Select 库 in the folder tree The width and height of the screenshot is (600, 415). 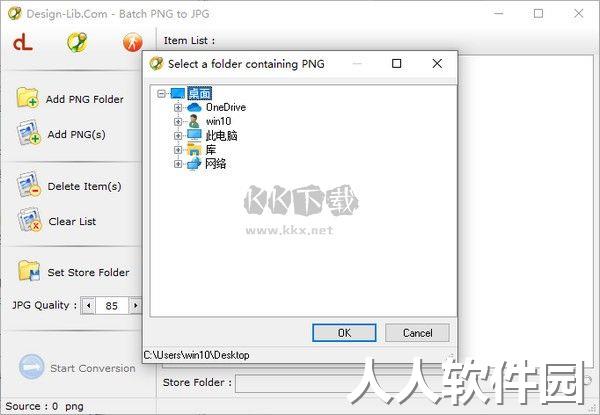(211, 150)
